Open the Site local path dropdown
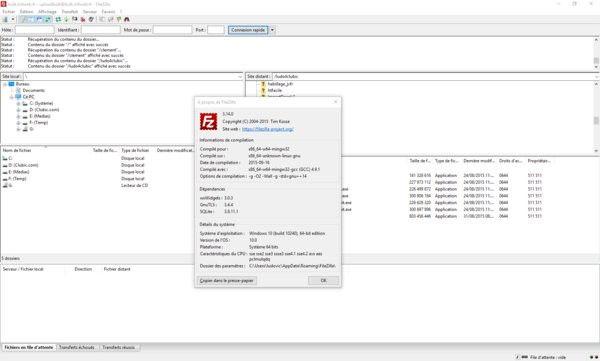600x361 pixels. (240, 77)
